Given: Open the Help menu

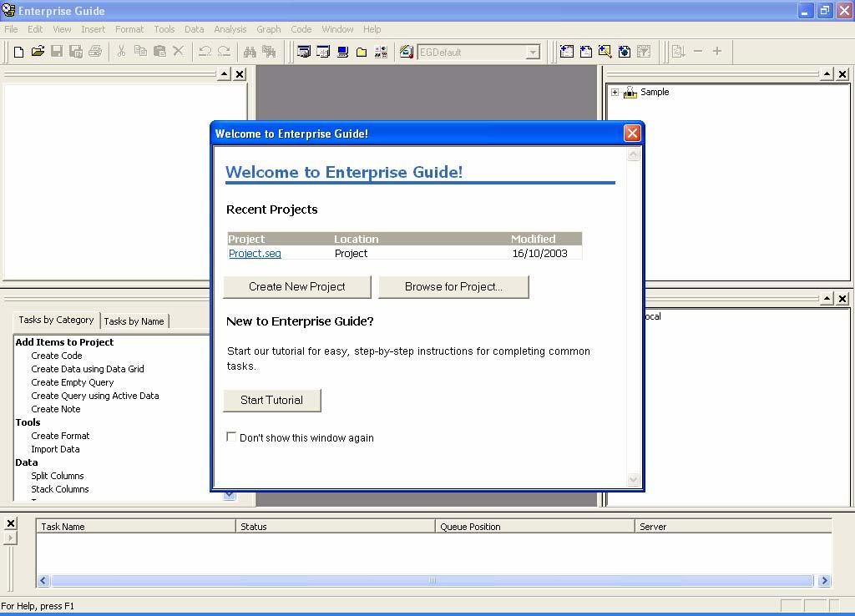Looking at the screenshot, I should click(372, 29).
